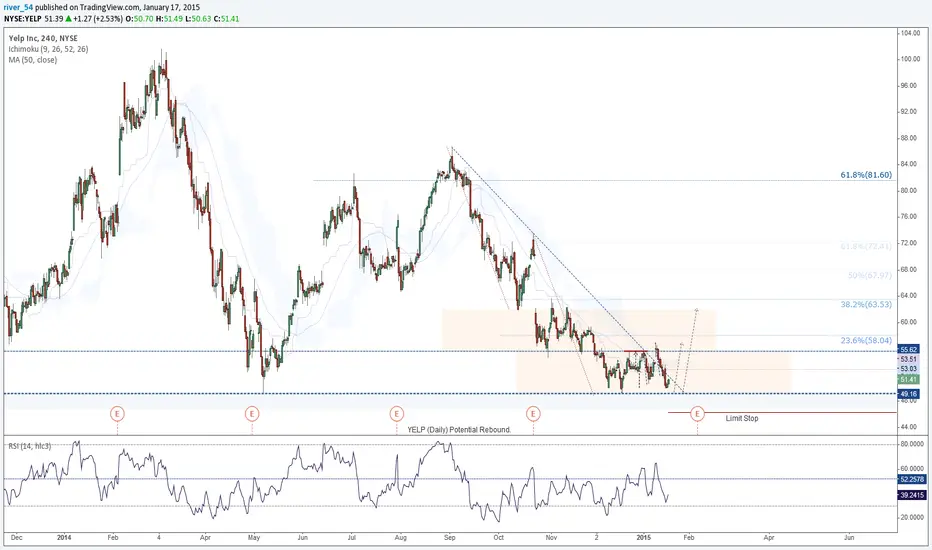This screenshot has width=932, height=550.
Task: Click the RSI (14, hlc3) indicator label
Action: (30, 446)
